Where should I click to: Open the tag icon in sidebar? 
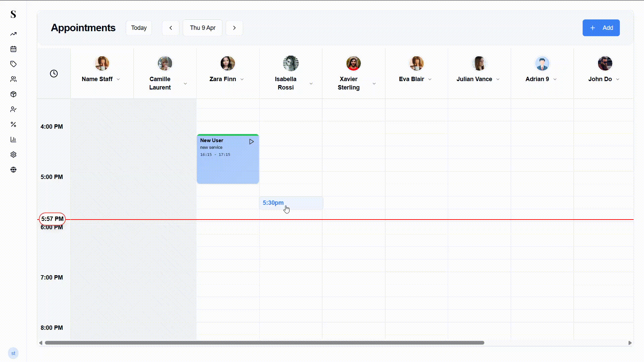tap(13, 64)
